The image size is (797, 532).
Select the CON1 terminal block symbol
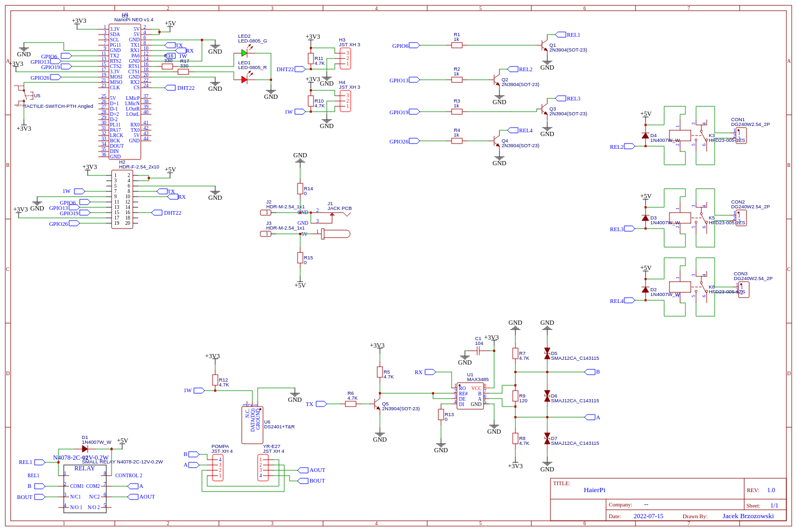(741, 136)
